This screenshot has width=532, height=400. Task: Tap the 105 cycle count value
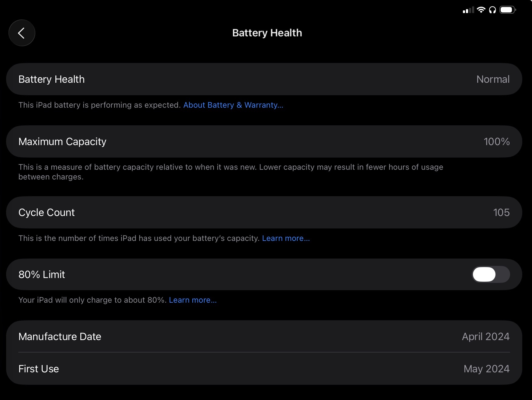(x=501, y=213)
